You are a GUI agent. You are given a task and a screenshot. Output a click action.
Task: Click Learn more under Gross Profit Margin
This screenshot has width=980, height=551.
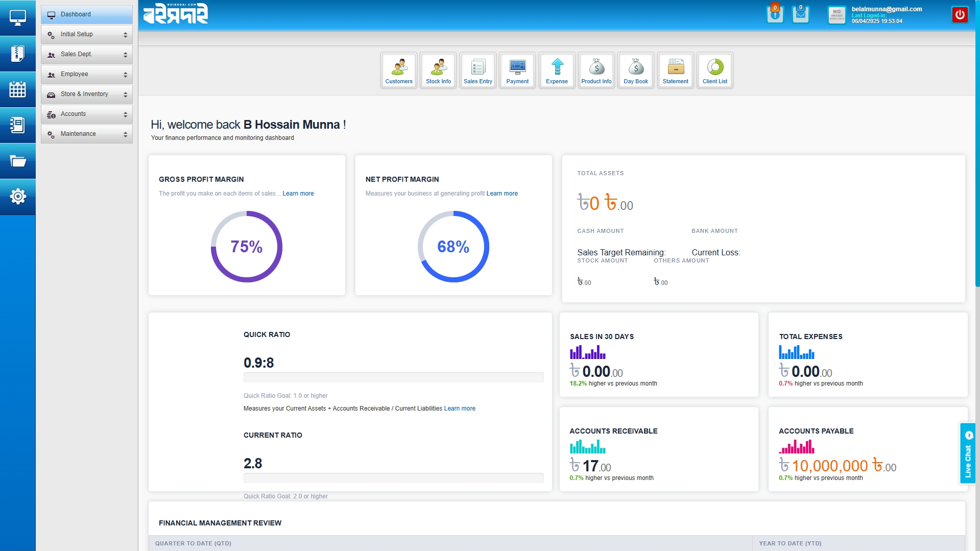pyautogui.click(x=298, y=194)
